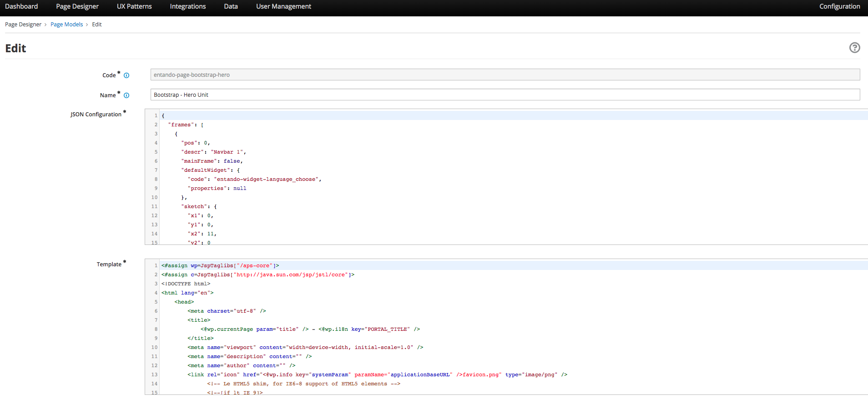The width and height of the screenshot is (868, 404).
Task: Go to Page Models breadcrumb link
Action: pyautogui.click(x=67, y=25)
